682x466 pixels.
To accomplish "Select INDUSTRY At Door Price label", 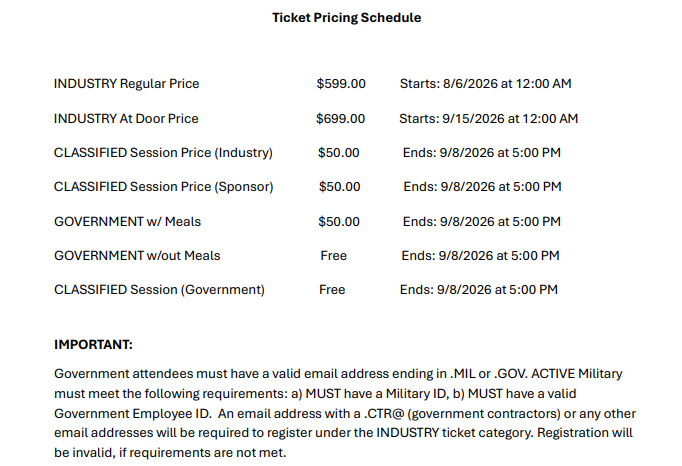I will 126,118.
